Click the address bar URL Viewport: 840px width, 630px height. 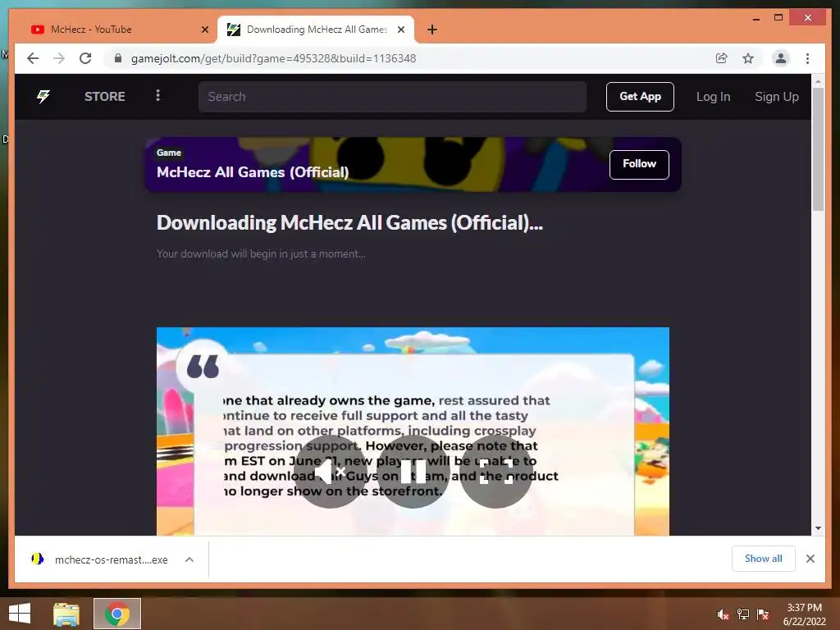(273, 58)
